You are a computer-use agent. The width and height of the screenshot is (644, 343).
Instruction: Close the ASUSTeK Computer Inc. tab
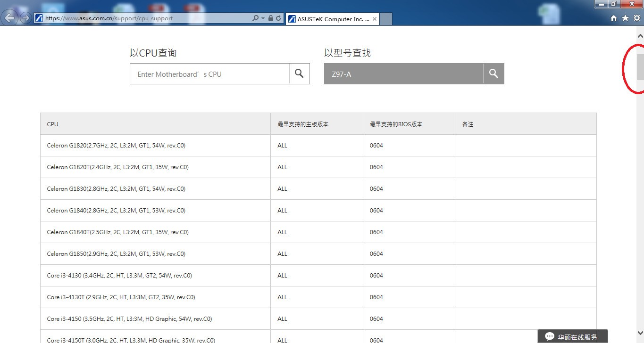click(x=375, y=19)
